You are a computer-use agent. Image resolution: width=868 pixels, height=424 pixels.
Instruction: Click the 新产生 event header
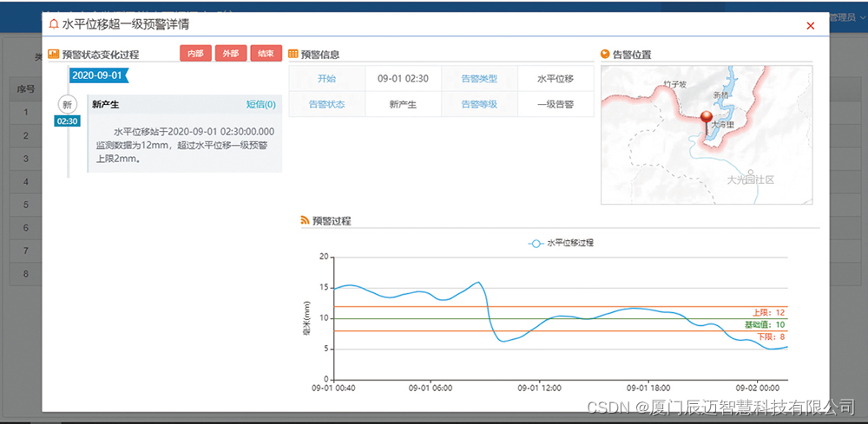(185, 104)
